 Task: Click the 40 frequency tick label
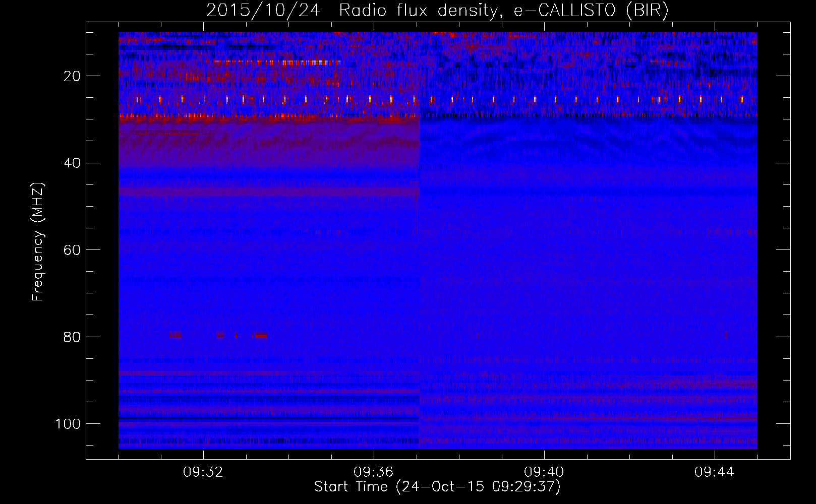[72, 163]
